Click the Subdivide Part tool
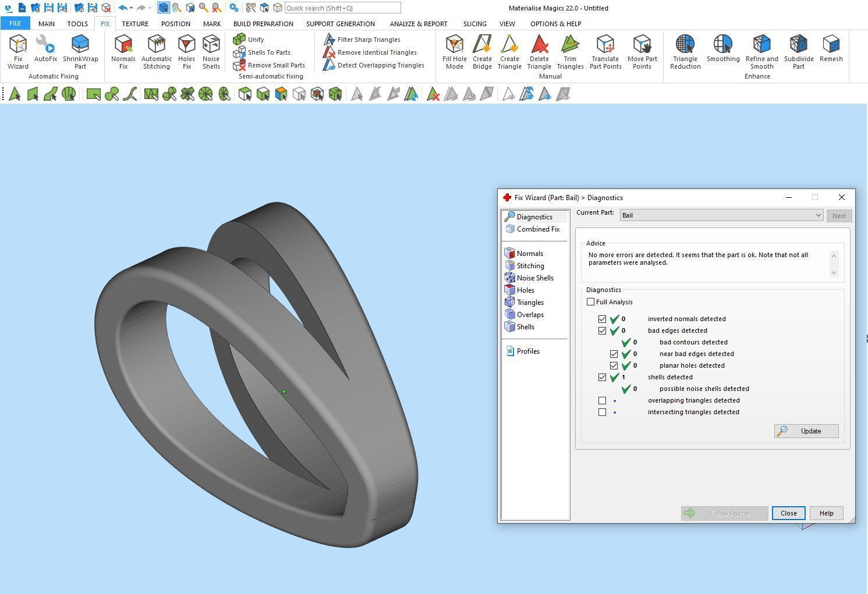 click(799, 52)
